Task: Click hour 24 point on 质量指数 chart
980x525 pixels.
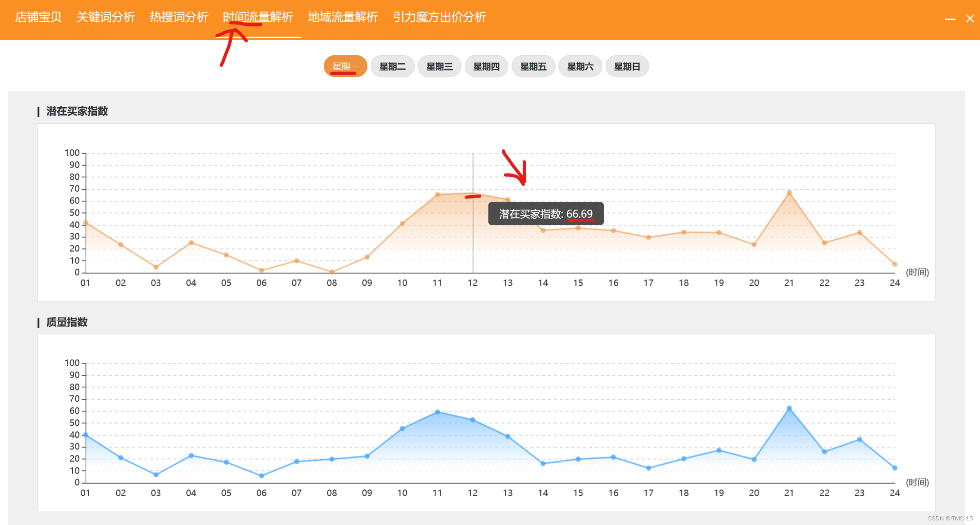Action: tap(895, 468)
